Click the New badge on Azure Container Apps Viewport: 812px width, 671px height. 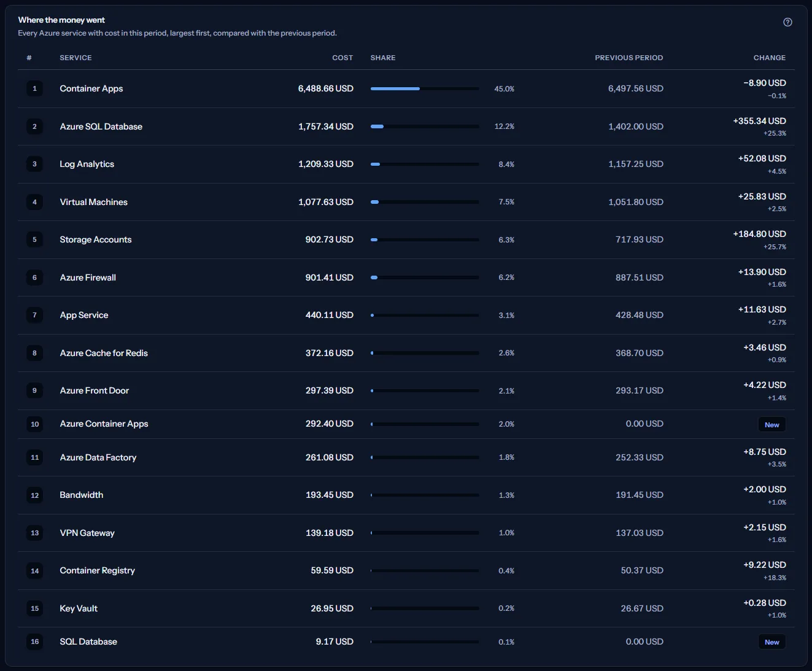pos(771,424)
